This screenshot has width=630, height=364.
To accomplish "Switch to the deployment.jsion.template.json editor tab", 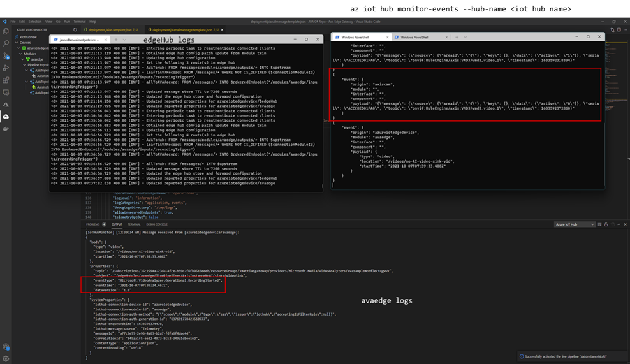I will pos(112,30).
